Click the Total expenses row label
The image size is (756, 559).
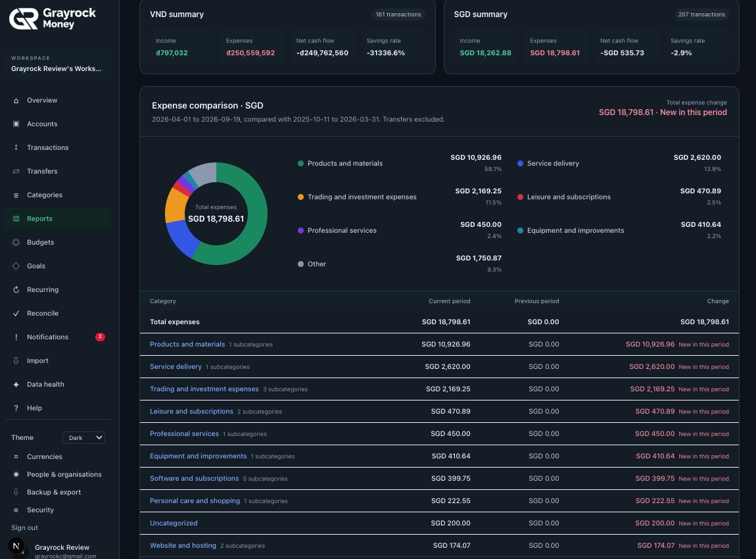point(174,322)
